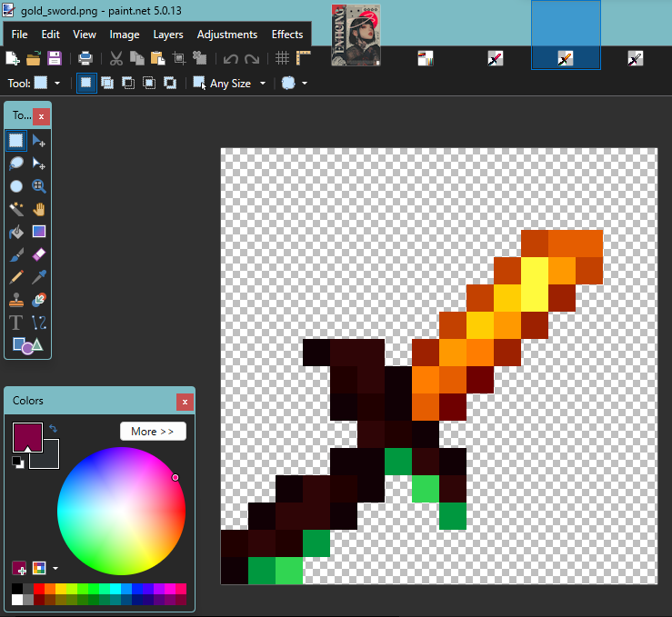The height and width of the screenshot is (617, 672).
Task: Select the Magic Wand tool
Action: pyautogui.click(x=16, y=209)
